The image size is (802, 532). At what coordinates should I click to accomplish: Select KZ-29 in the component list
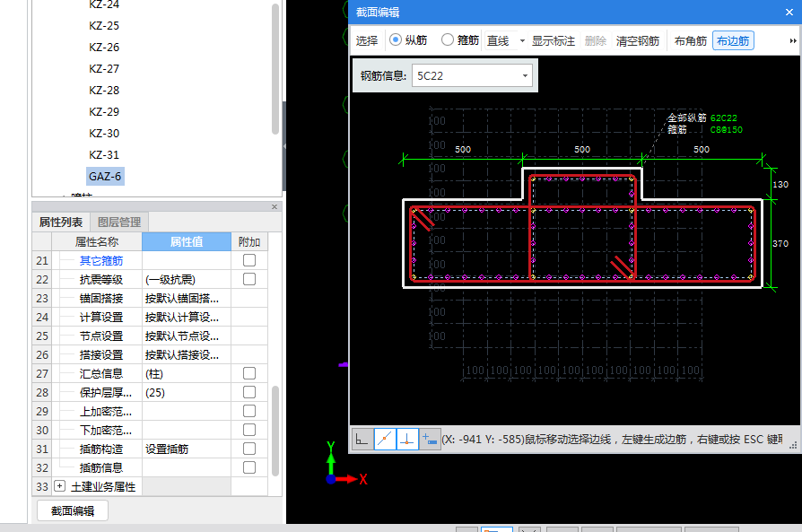(x=104, y=112)
